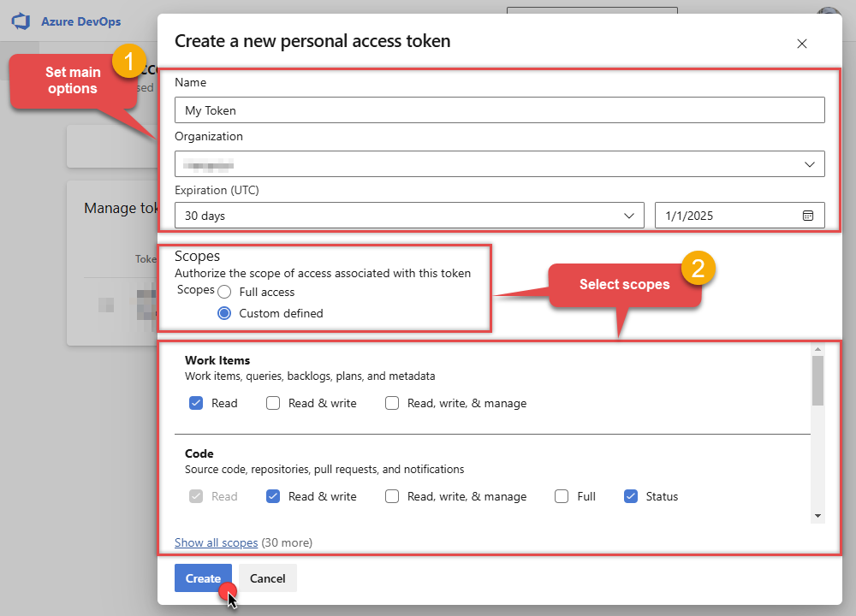
Task: Click the scopes list scroll-up arrow
Action: (x=817, y=349)
